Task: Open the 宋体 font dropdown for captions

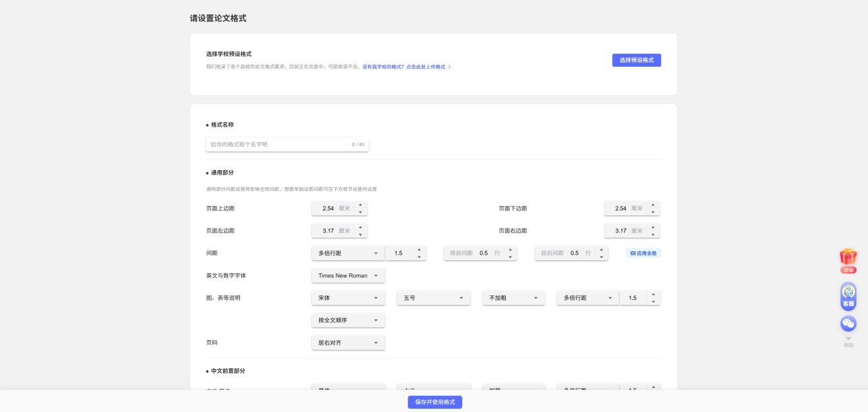Action: click(348, 298)
